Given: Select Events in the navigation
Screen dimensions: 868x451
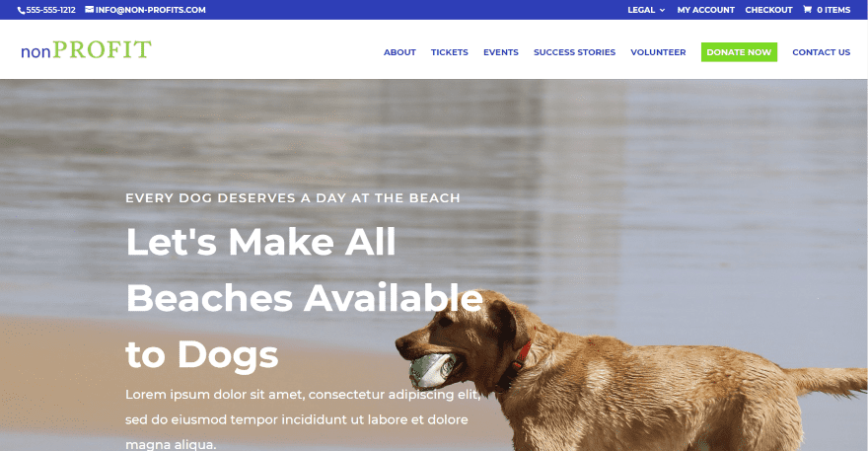Looking at the screenshot, I should pyautogui.click(x=501, y=52).
